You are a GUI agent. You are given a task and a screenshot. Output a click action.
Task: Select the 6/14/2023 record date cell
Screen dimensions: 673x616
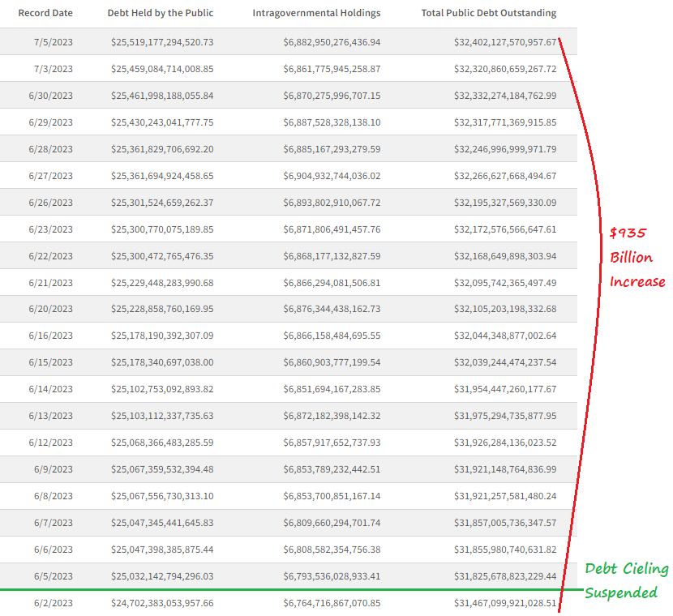(50, 389)
